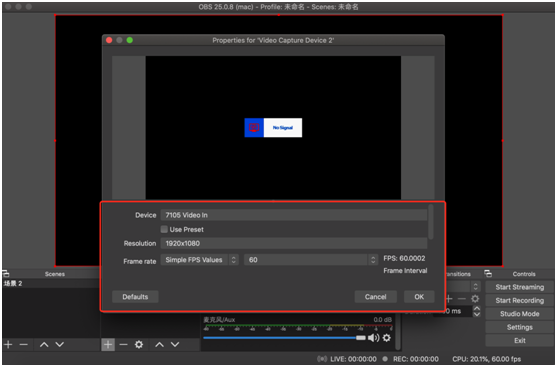The height and width of the screenshot is (367, 557).
Task: Move scene down with the down arrow
Action: point(60,344)
